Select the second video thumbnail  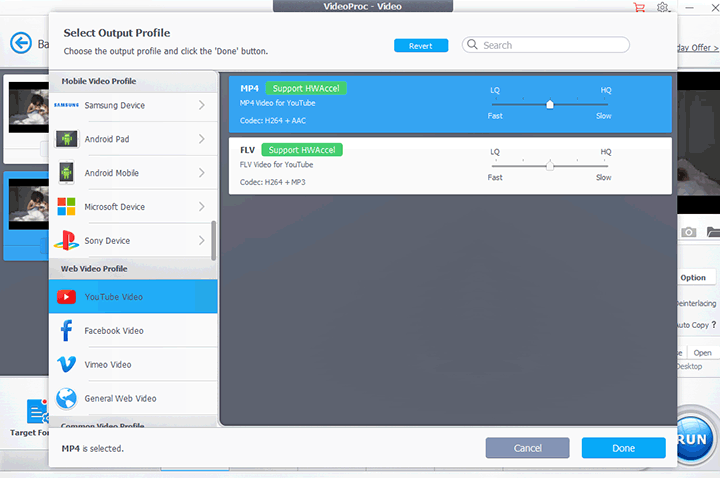coord(28,204)
